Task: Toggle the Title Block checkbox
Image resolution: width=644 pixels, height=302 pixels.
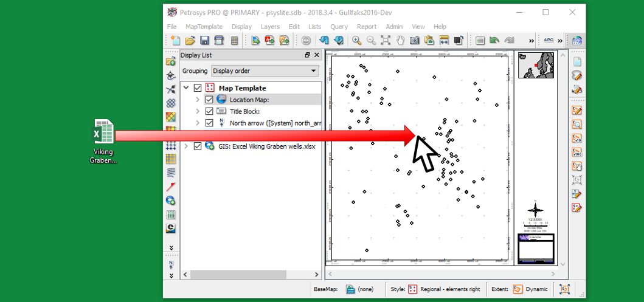Action: (x=209, y=111)
